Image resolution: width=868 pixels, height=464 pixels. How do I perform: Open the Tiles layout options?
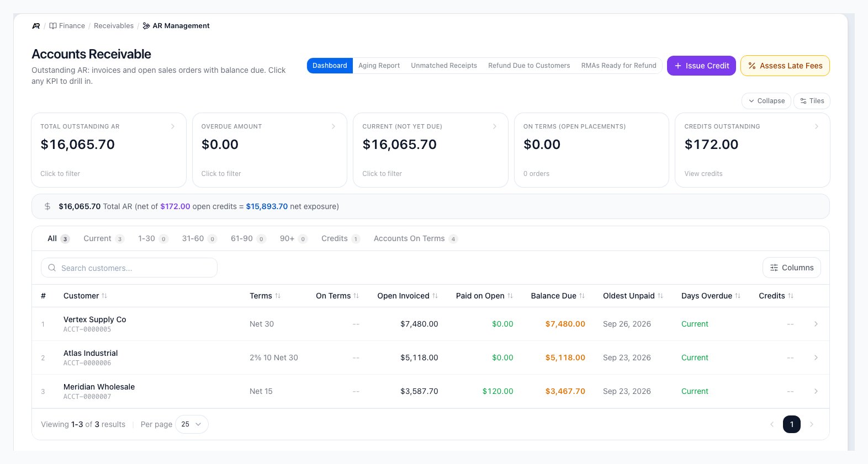tap(812, 101)
